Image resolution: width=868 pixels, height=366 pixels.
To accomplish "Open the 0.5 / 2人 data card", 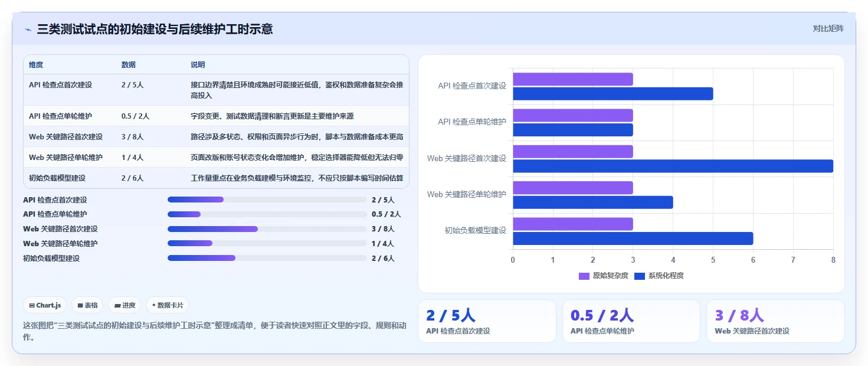I will point(631,321).
